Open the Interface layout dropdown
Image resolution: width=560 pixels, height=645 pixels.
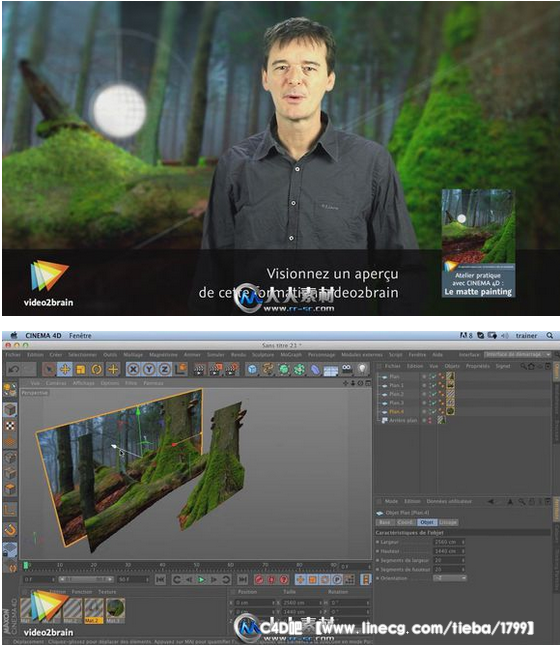(518, 355)
